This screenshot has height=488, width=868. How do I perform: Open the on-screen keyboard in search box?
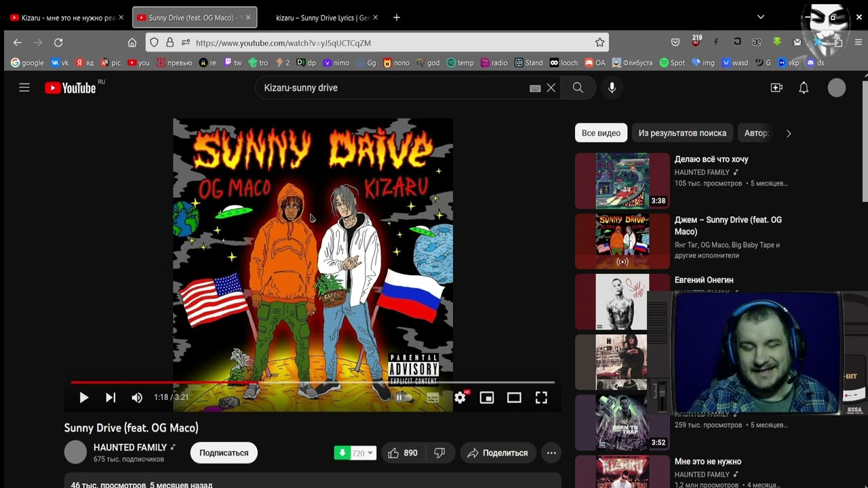535,88
